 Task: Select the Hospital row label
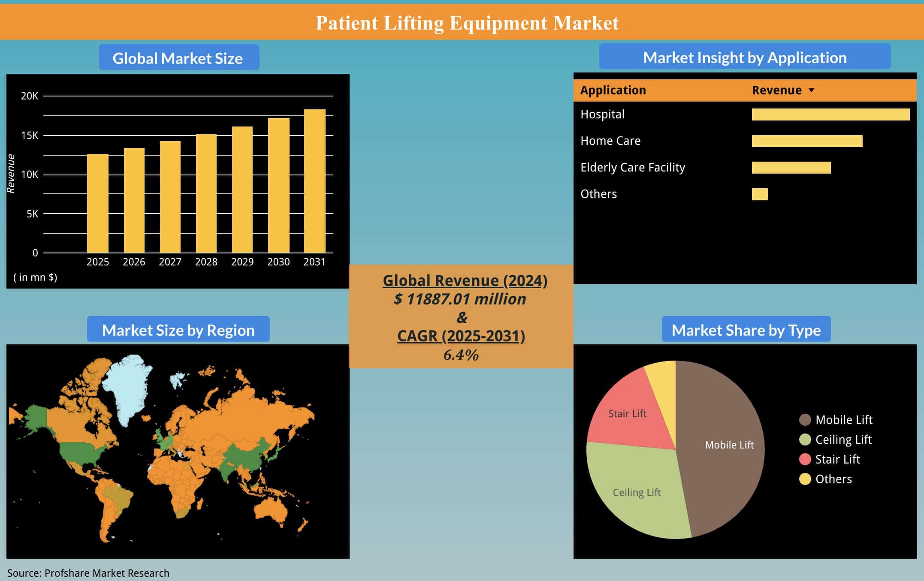coord(602,114)
